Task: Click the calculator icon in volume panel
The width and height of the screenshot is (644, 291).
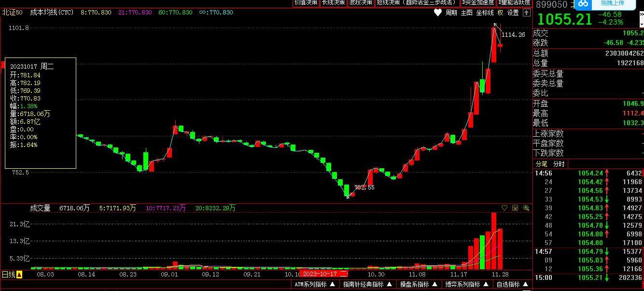Action: click(515, 208)
